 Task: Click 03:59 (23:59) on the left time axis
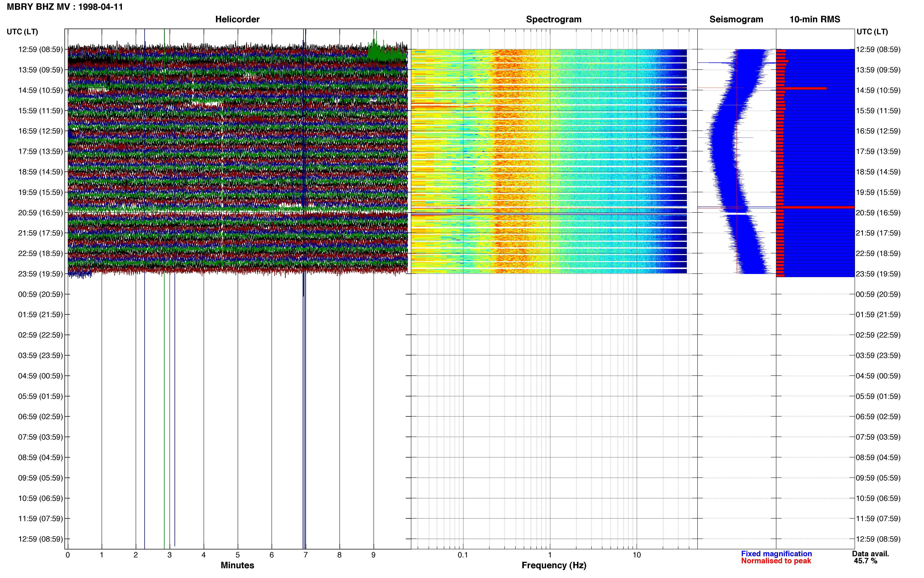pyautogui.click(x=41, y=356)
